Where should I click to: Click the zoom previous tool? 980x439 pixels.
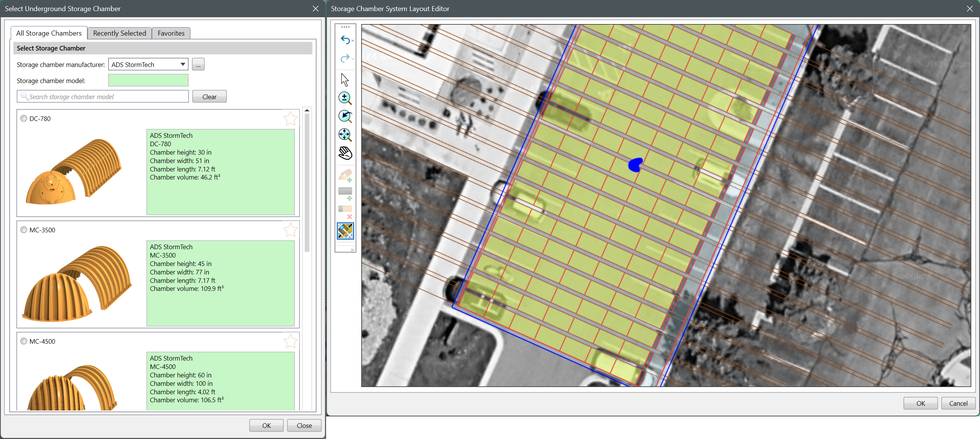pos(345,116)
